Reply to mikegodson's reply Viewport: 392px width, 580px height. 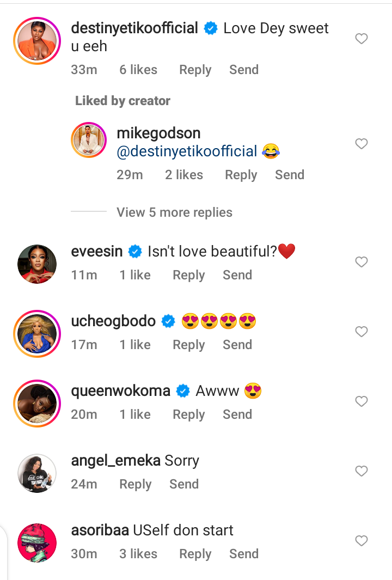(x=241, y=175)
